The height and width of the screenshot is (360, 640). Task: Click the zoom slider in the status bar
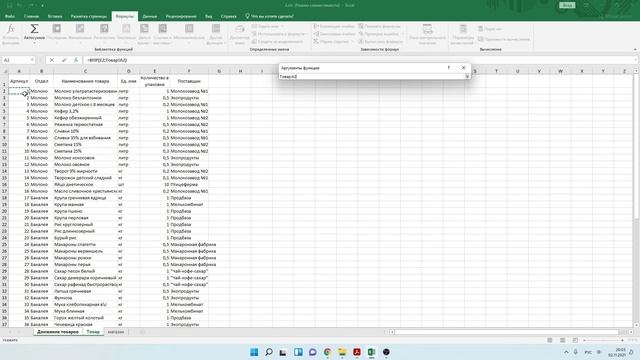(604, 340)
